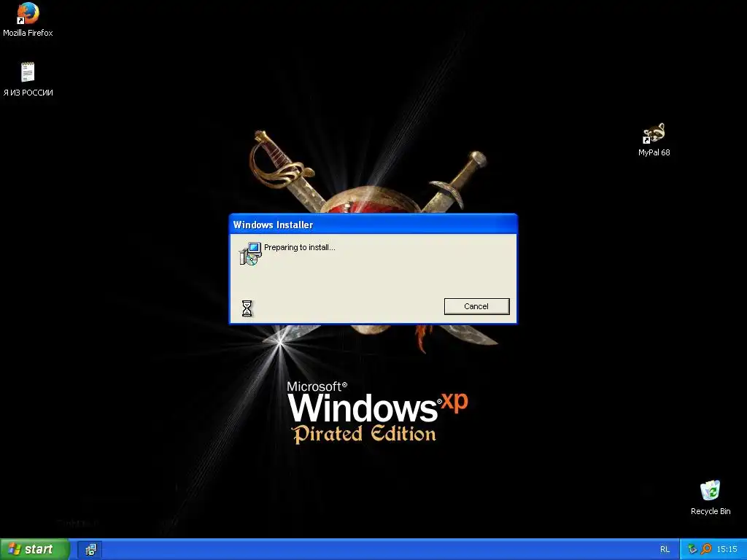
Task: Click the "Preparing to install..." text
Action: click(300, 247)
